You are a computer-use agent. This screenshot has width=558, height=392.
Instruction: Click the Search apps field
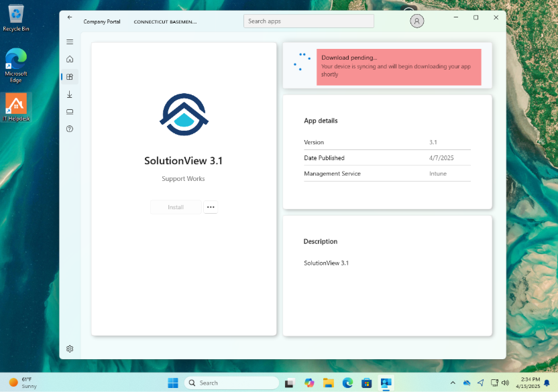(309, 21)
